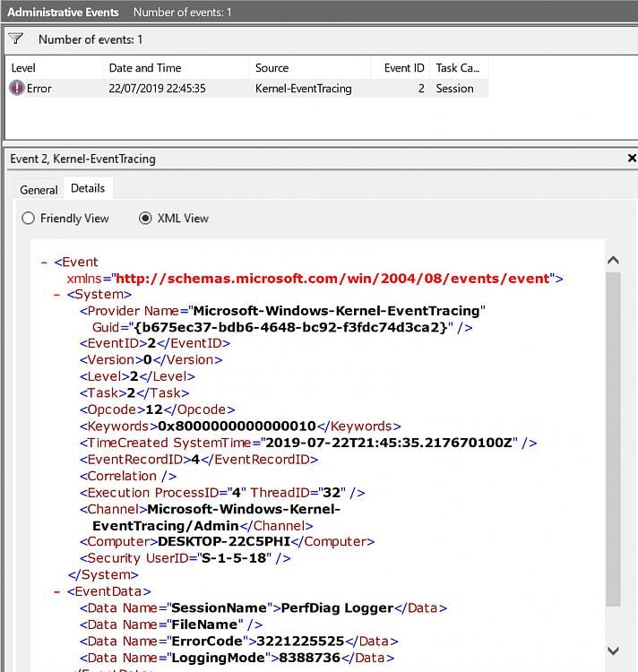Click the Channel Microsoft-Windows-Kernel- line
Image resolution: width=638 pixels, height=672 pixels.
tap(210, 509)
